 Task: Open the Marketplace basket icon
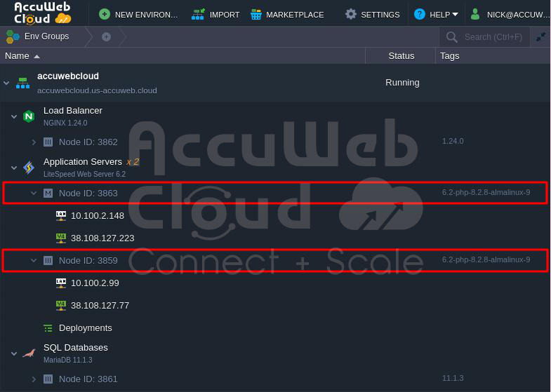[x=255, y=15]
